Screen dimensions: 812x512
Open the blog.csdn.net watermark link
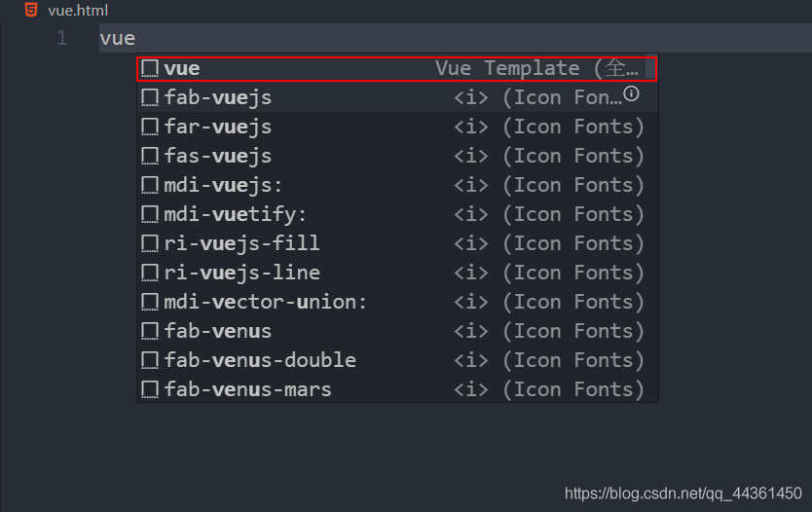(x=683, y=494)
